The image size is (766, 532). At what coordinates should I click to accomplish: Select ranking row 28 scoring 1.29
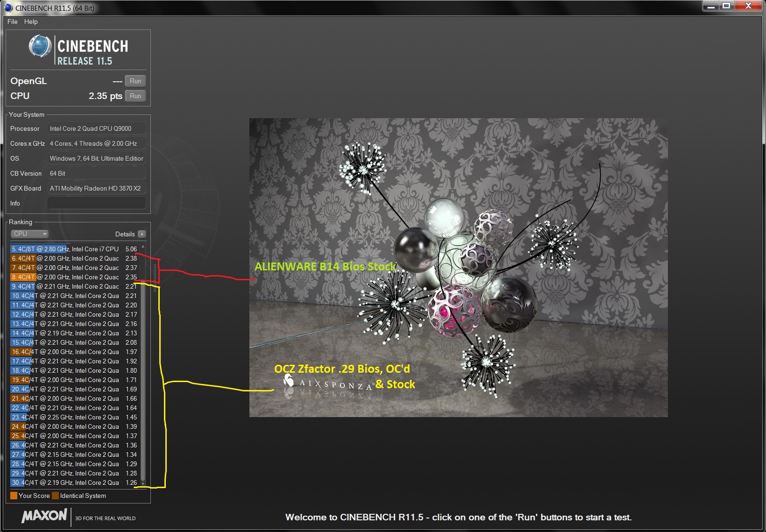coord(74,464)
